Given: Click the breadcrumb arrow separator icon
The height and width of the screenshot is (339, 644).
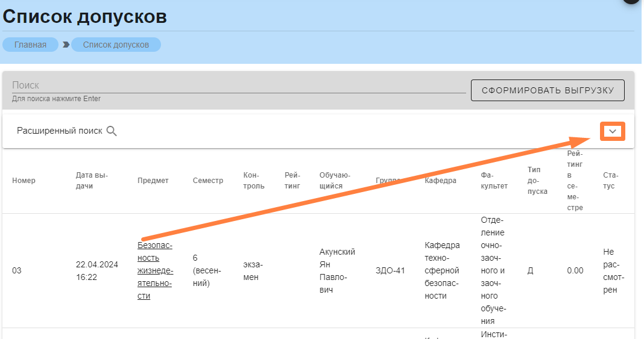Looking at the screenshot, I should [66, 45].
